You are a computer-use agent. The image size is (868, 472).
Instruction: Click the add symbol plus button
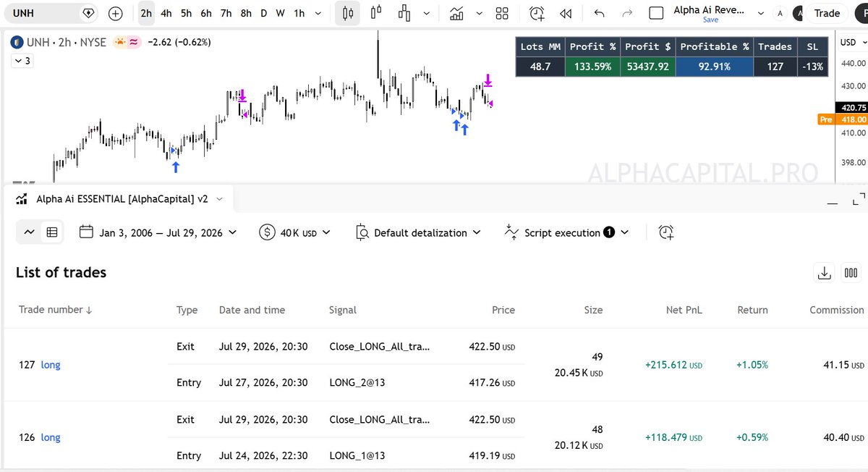tap(115, 13)
